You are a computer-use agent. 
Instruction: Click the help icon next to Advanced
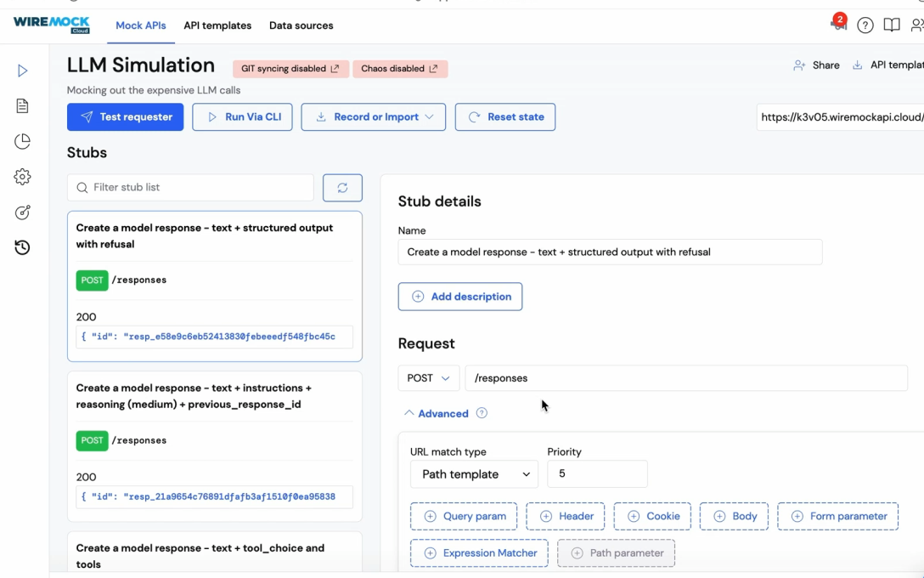(x=482, y=413)
